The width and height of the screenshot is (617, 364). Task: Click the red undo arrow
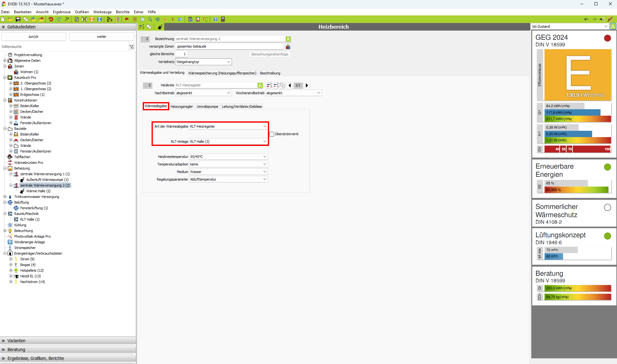pos(51,19)
